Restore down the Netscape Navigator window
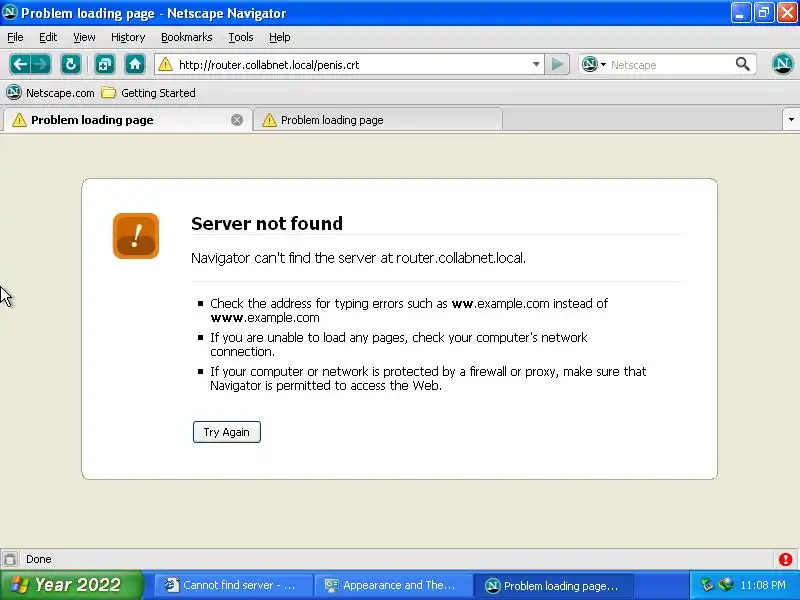Image resolution: width=800 pixels, height=600 pixels. [x=763, y=12]
